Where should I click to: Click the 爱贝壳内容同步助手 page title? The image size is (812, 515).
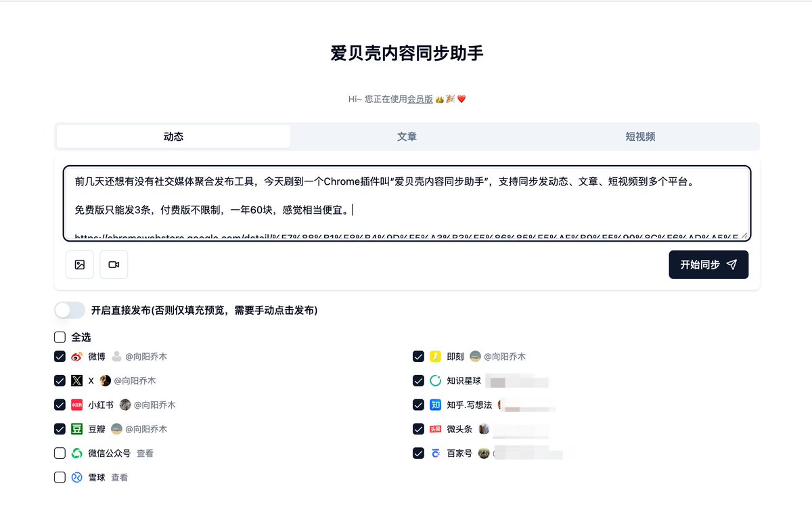(x=407, y=53)
